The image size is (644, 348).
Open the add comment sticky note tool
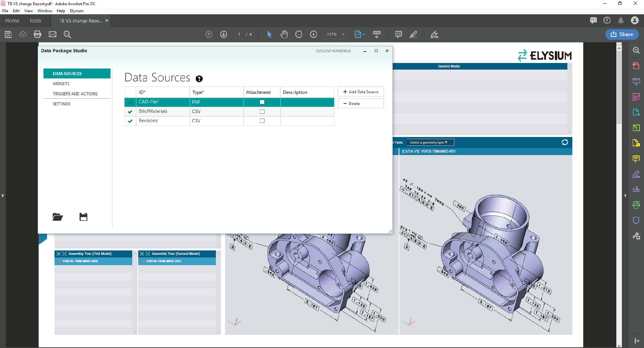click(398, 34)
